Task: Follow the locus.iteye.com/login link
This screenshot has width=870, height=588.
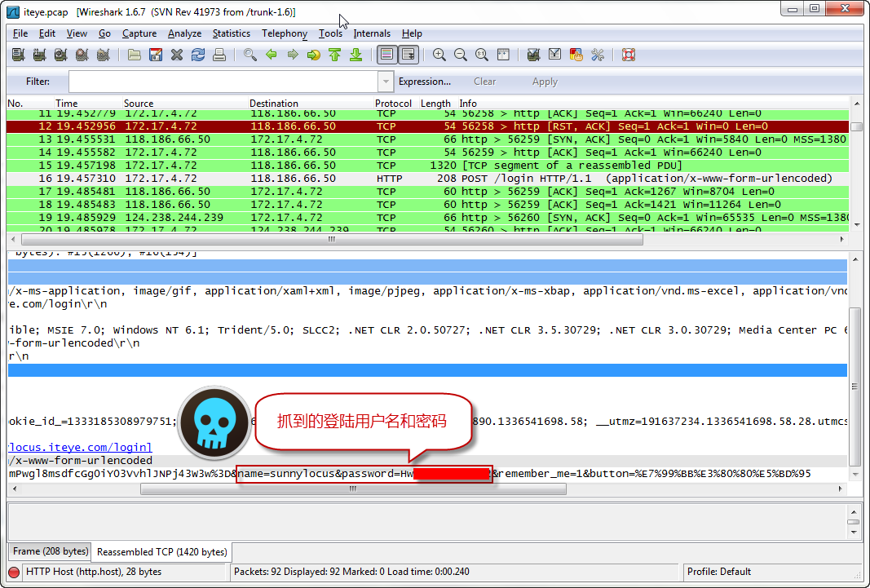Action: point(80,447)
